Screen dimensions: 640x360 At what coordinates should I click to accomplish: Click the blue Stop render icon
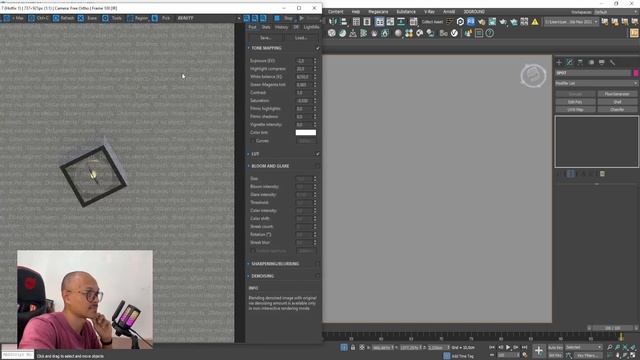pos(277,18)
